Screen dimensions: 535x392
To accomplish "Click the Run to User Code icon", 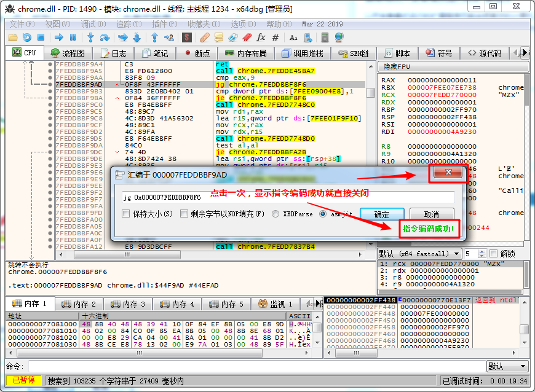I will coord(169,37).
